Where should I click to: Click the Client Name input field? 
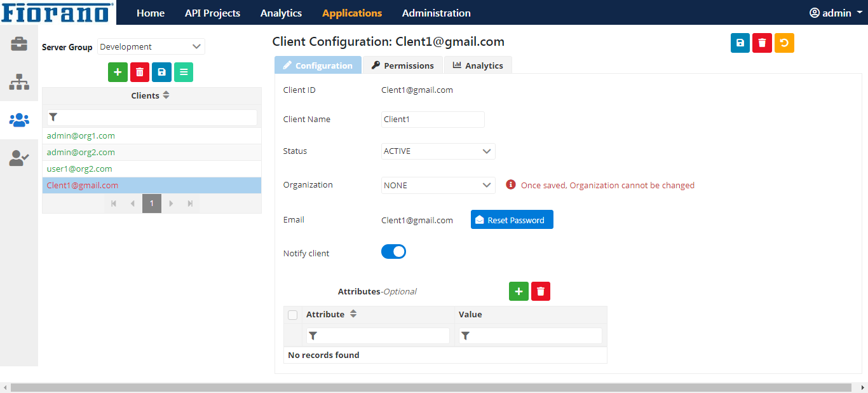[433, 120]
